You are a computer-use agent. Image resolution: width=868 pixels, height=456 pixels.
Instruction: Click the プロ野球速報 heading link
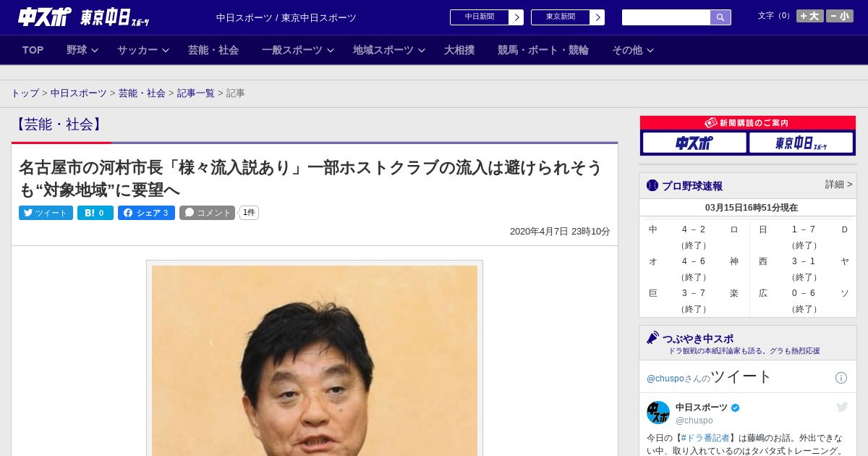[692, 186]
